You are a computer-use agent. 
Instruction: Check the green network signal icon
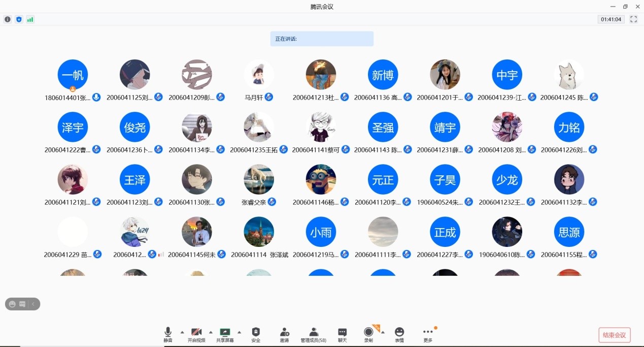pos(30,19)
